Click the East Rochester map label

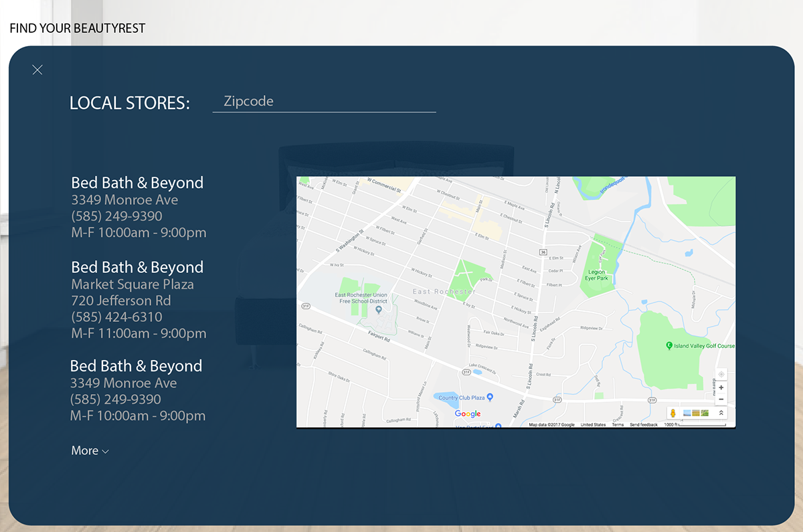pyautogui.click(x=445, y=292)
